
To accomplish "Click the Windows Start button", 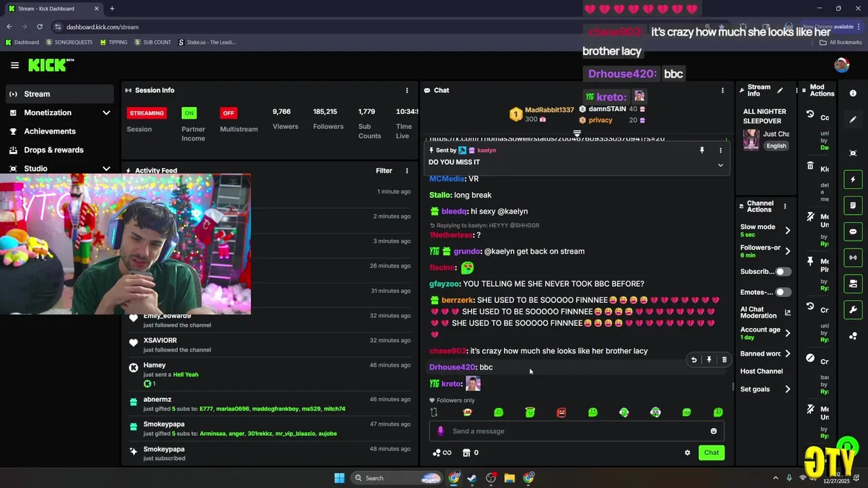I will click(339, 478).
